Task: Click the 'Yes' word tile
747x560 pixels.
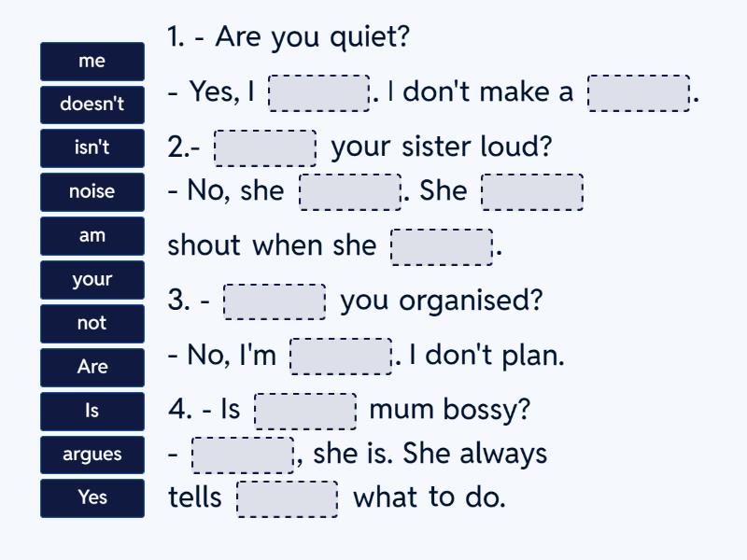Action: [x=92, y=498]
